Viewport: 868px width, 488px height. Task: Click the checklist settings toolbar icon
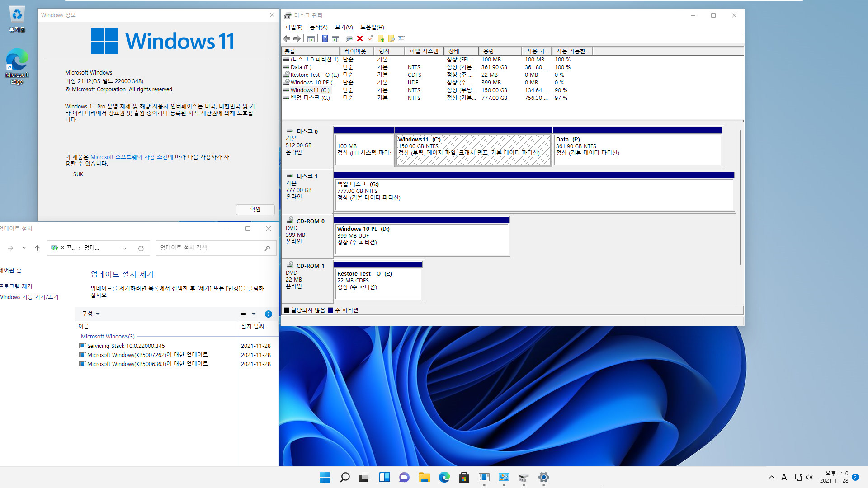point(402,39)
